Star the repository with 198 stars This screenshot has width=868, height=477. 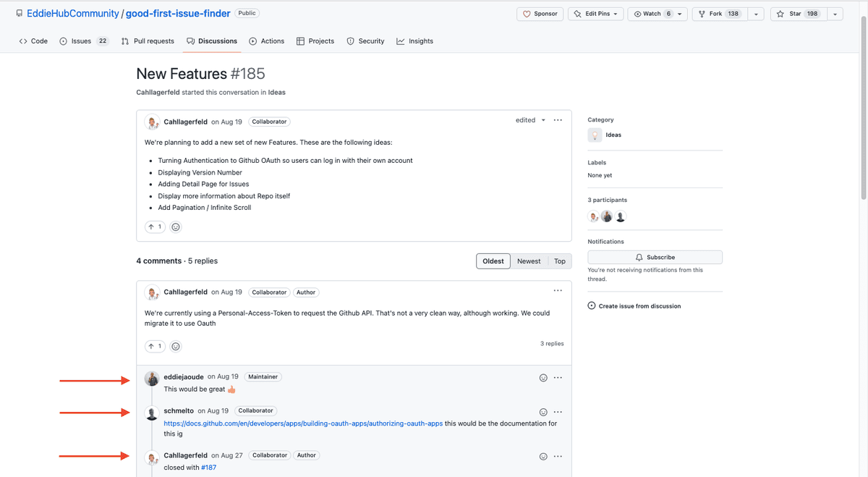[798, 14]
